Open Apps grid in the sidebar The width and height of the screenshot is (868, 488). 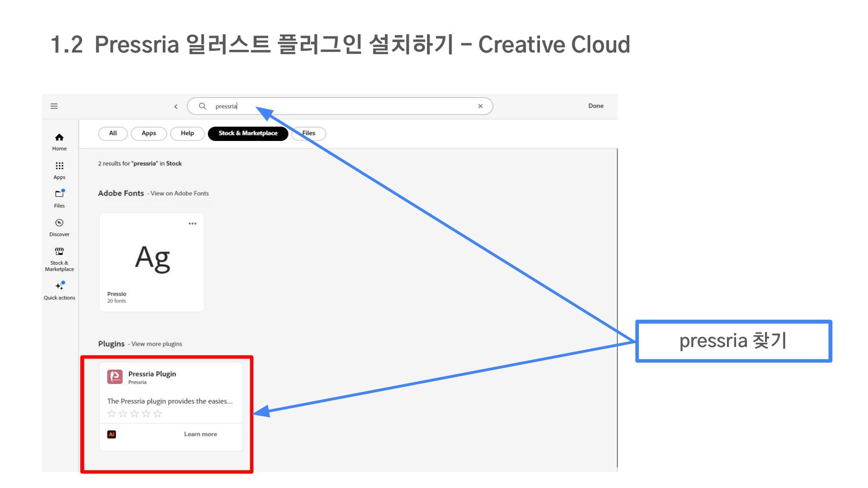coord(60,171)
